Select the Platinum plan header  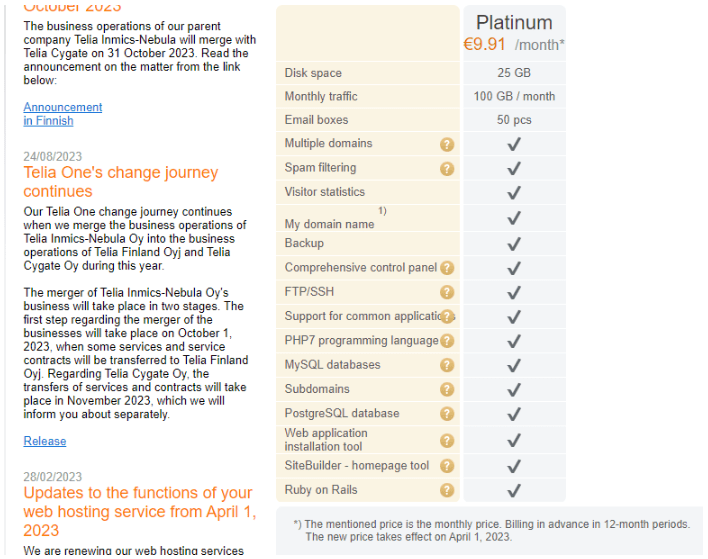tap(514, 23)
